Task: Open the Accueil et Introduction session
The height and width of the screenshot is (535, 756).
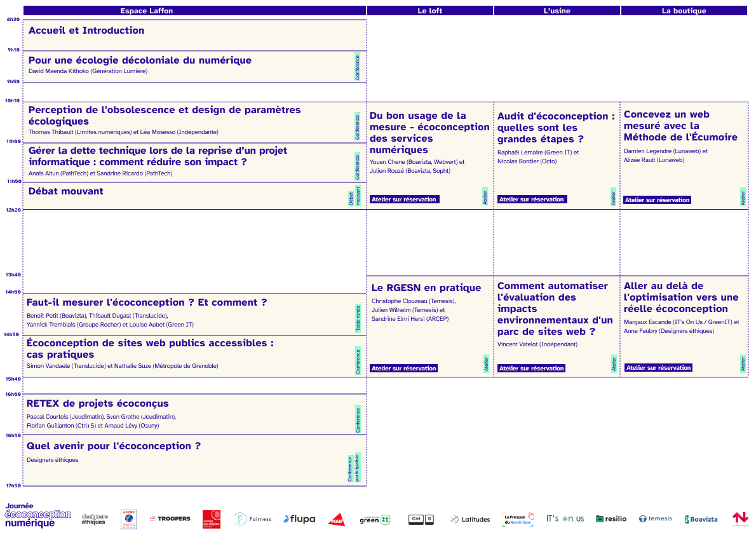Action: pyautogui.click(x=194, y=35)
